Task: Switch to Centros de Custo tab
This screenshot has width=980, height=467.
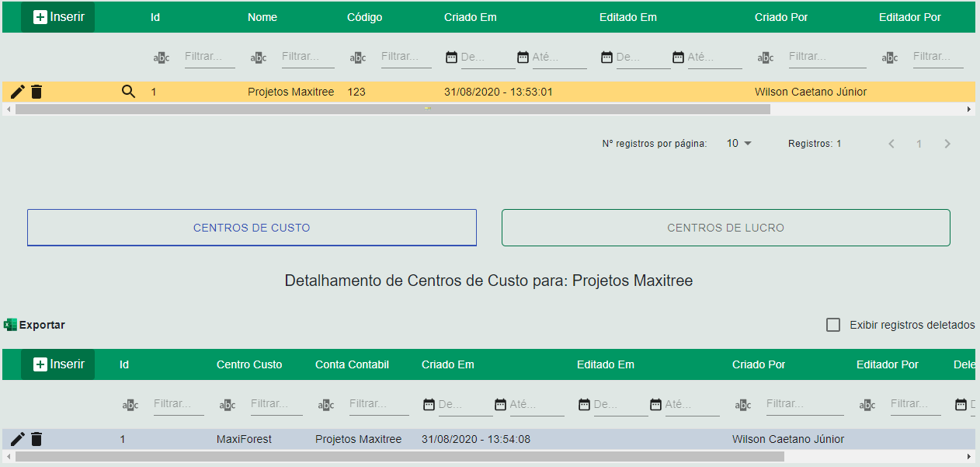Action: (x=252, y=228)
